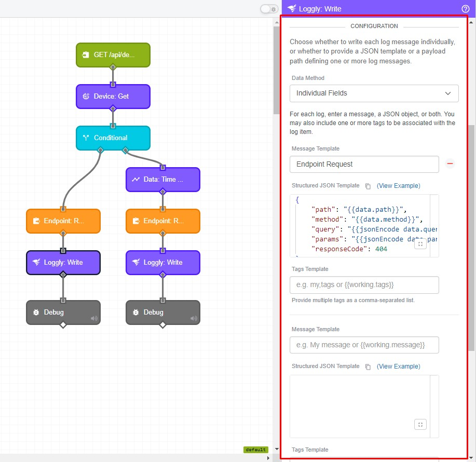
Task: Copy the first Structured JSON Template
Action: pyautogui.click(x=368, y=186)
